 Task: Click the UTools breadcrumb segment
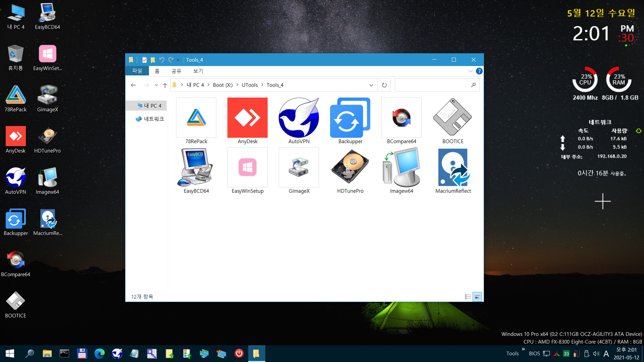(250, 85)
